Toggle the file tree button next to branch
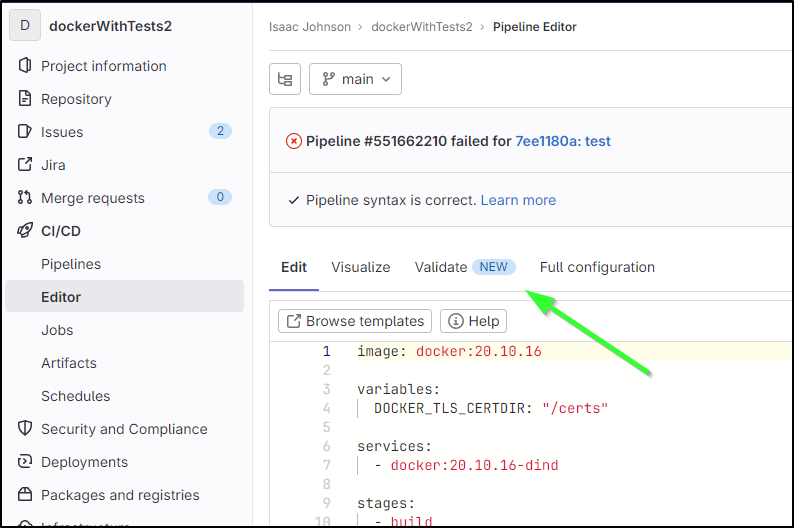Viewport: 794px width, 528px height. 285,79
